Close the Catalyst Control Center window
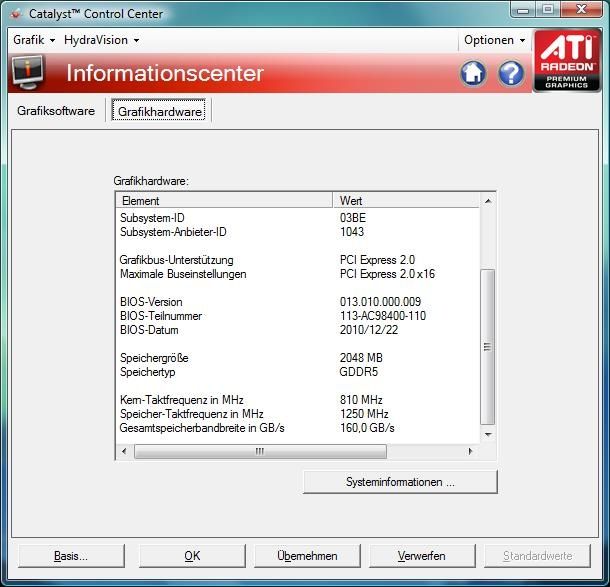This screenshot has width=610, height=587. click(x=581, y=9)
